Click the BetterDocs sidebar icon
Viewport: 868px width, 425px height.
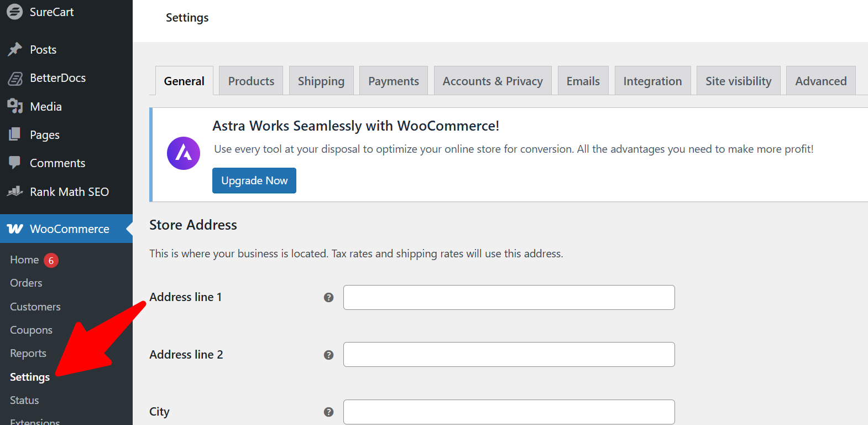(15, 78)
